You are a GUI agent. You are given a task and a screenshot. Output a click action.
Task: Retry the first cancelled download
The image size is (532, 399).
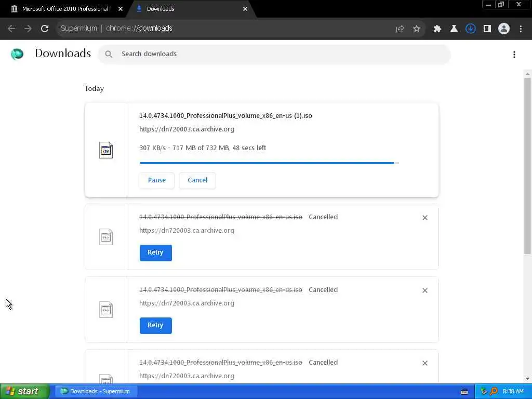[x=155, y=253]
